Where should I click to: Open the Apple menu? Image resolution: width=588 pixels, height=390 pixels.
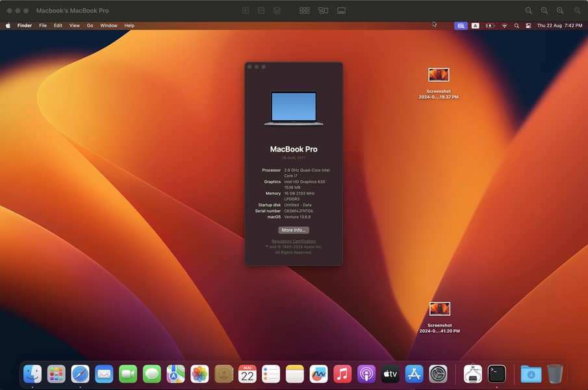click(8, 26)
